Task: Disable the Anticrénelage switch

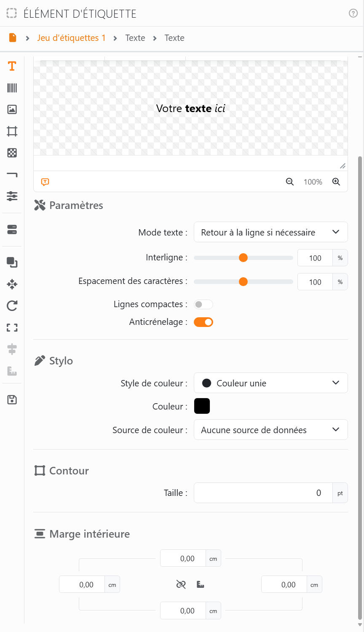Action: pyautogui.click(x=203, y=322)
